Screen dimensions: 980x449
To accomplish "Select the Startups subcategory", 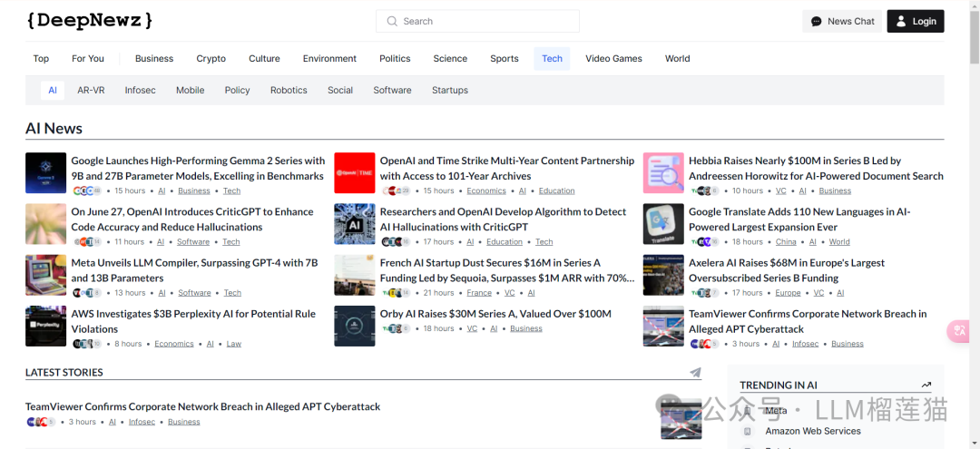I will [x=450, y=90].
